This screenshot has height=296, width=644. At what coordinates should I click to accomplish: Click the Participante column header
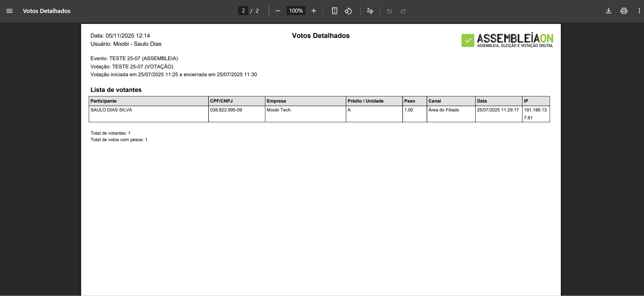coord(103,101)
